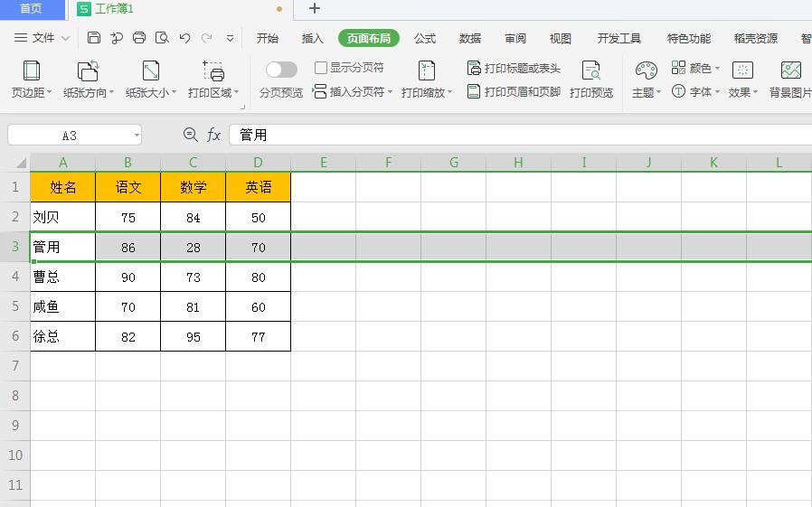Enable the Show Page Breaks (显示分页符) checkbox
The image size is (812, 507).
(321, 68)
